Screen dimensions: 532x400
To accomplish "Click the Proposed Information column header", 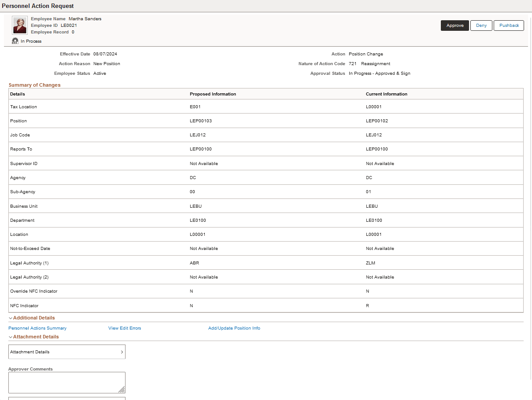I will tap(213, 94).
